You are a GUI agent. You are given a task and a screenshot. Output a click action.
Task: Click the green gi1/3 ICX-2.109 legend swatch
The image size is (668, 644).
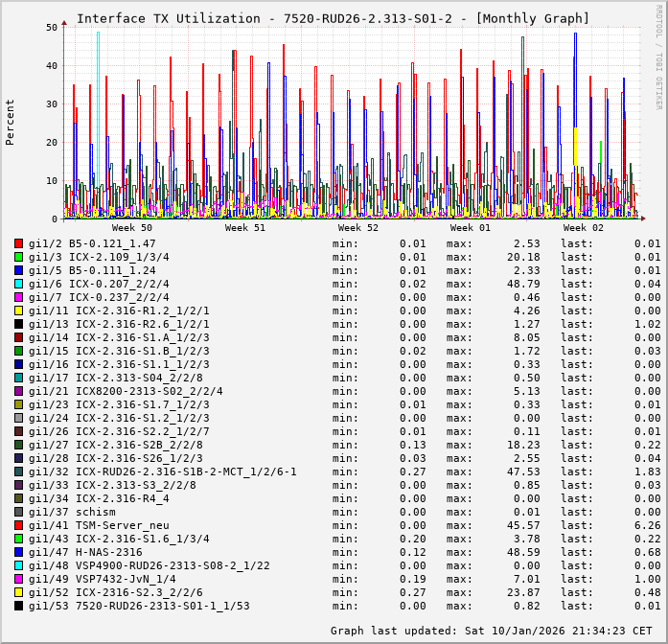18,257
